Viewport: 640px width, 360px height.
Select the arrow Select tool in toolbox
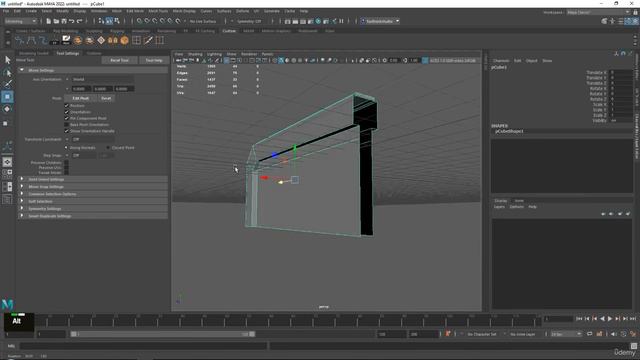tap(7, 60)
